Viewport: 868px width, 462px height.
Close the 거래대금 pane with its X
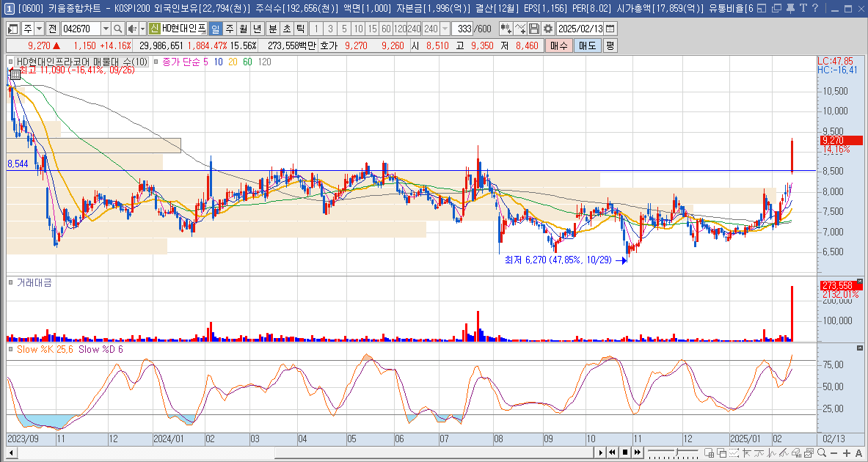click(x=860, y=281)
